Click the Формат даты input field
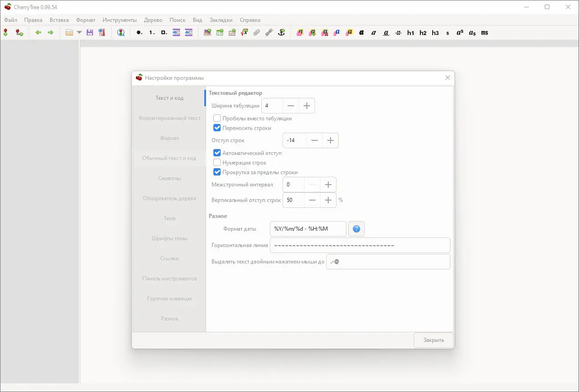 point(308,229)
